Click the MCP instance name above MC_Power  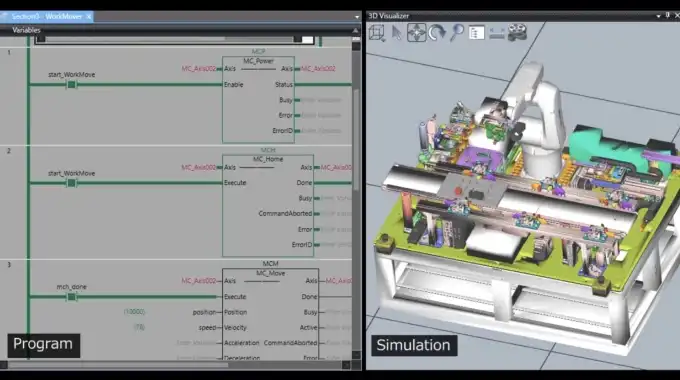[258, 52]
